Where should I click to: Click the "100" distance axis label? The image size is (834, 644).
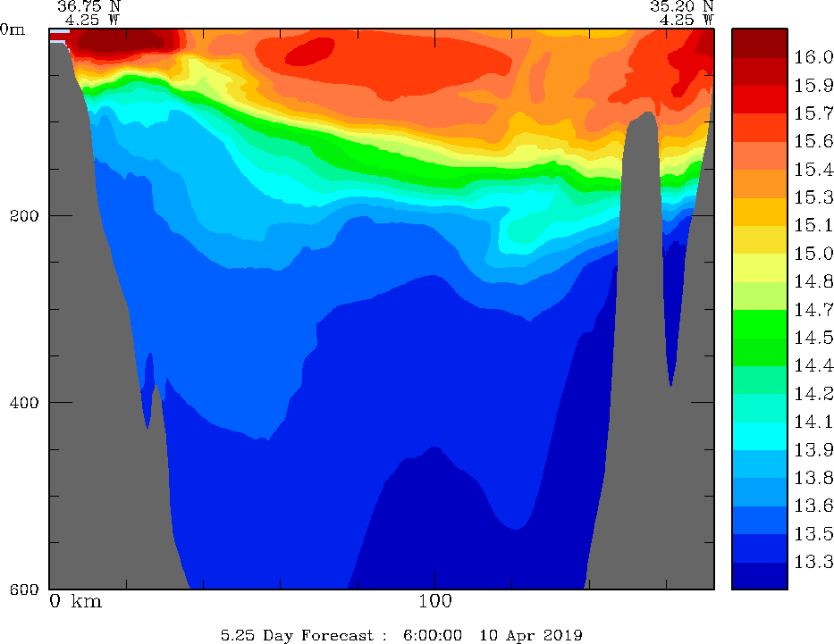point(434,601)
